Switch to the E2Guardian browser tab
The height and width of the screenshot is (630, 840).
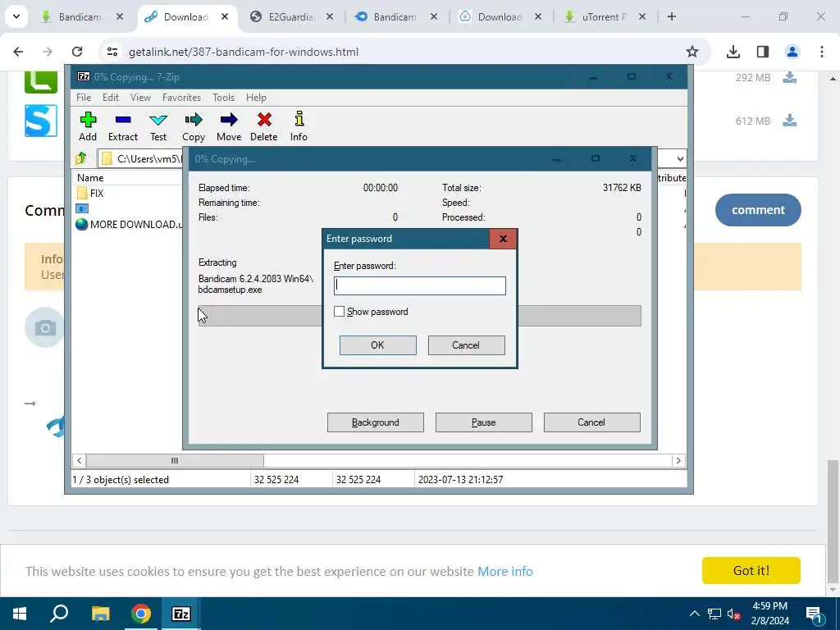coord(291,16)
